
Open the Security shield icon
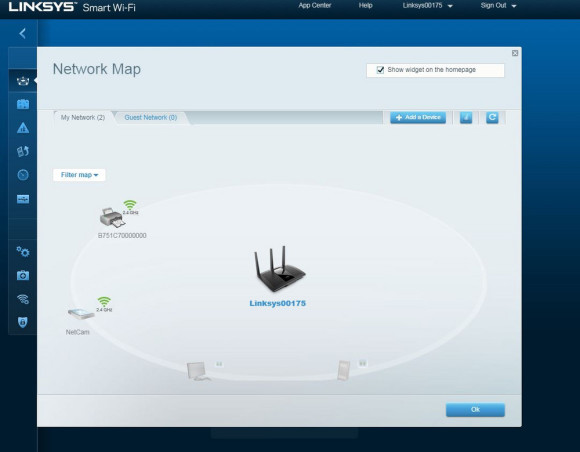point(23,322)
